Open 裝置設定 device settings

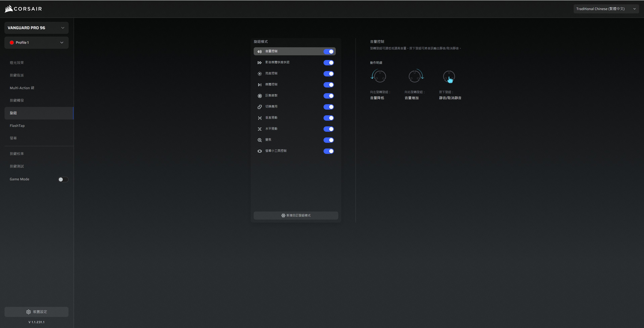(36, 312)
